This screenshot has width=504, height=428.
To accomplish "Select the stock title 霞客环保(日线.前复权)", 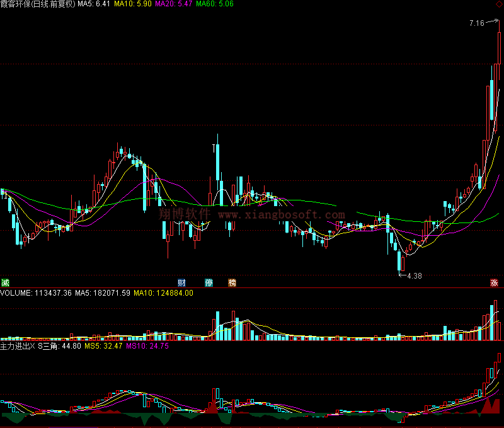I will point(38,4).
